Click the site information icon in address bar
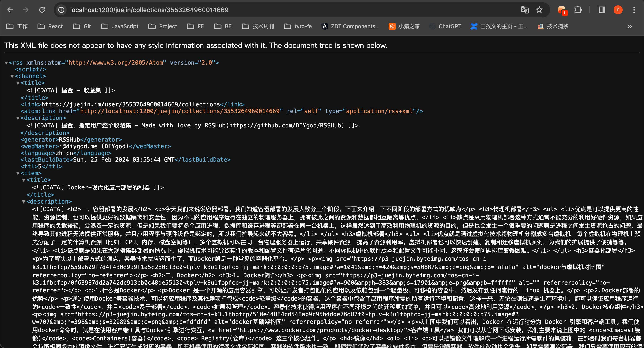 click(61, 10)
